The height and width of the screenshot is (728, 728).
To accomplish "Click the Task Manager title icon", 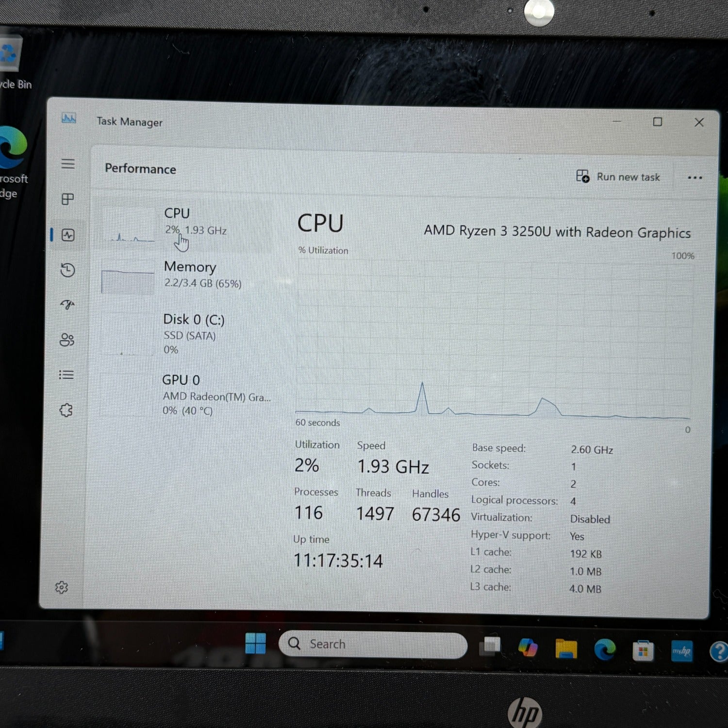I will pyautogui.click(x=69, y=118).
